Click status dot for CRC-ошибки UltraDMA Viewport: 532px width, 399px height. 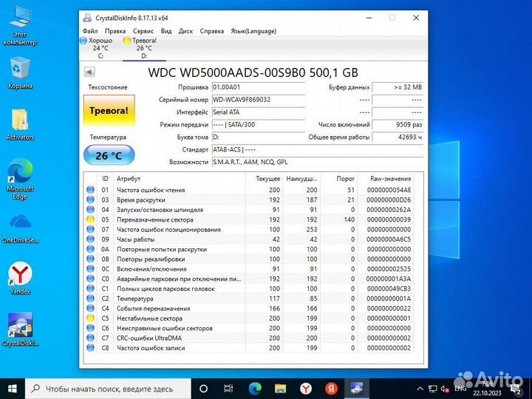90,338
